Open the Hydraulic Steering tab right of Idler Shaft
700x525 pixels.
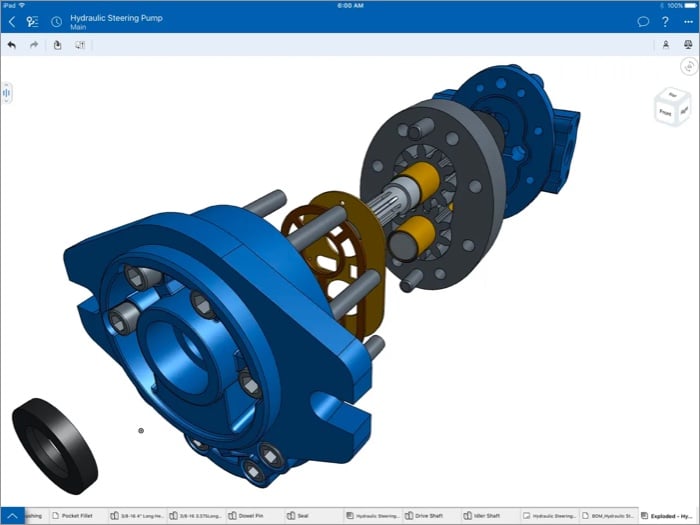coord(550,516)
